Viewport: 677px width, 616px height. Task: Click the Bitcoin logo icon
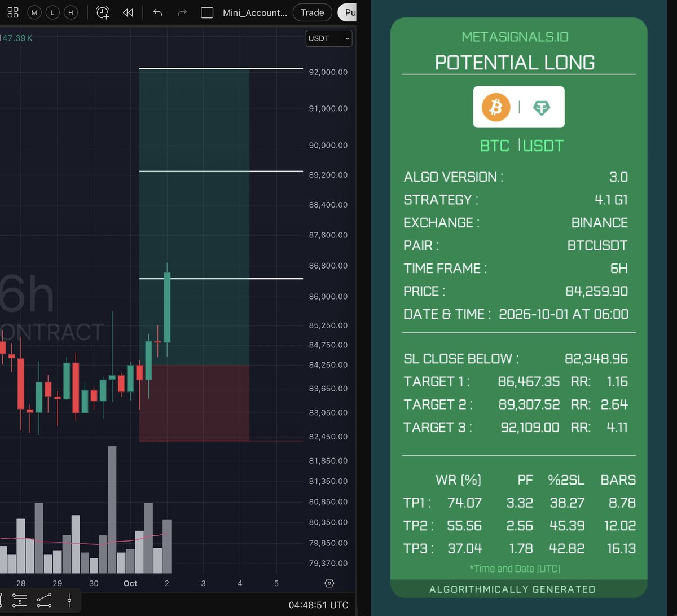496,107
